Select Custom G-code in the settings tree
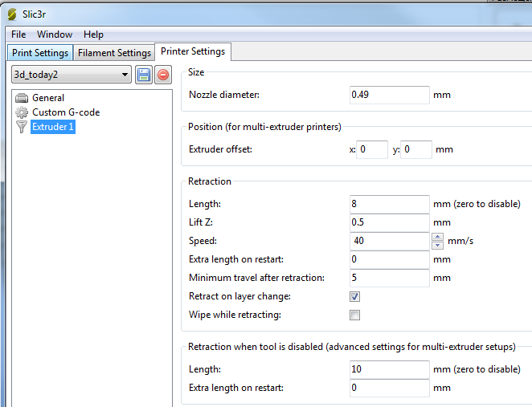This screenshot has height=407, width=532. tap(66, 112)
